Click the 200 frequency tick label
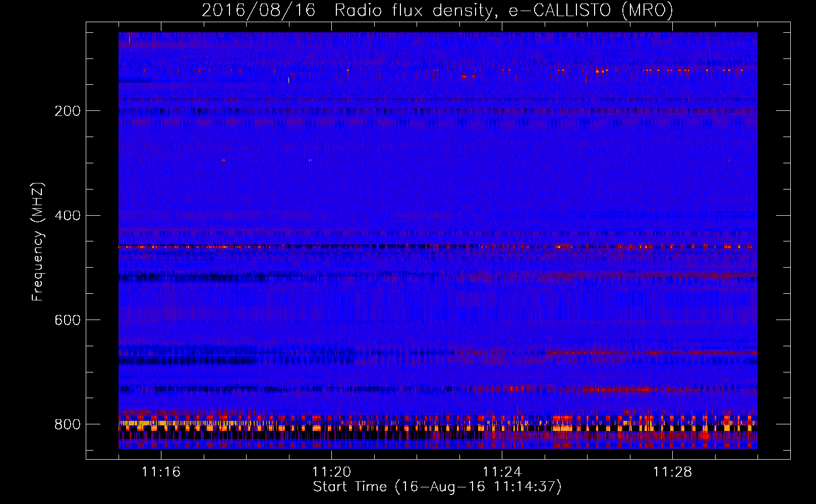This screenshot has width=816, height=504. pyautogui.click(x=67, y=111)
